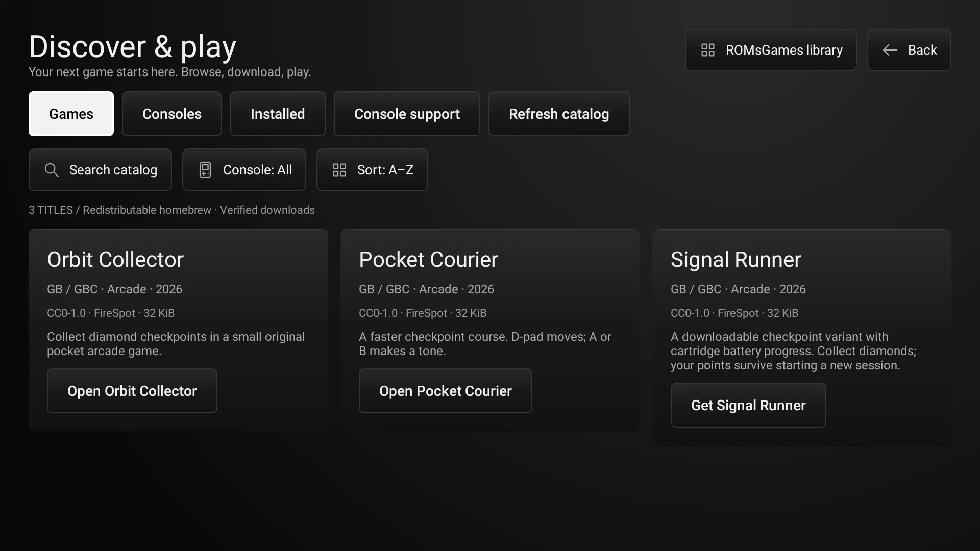Refresh the catalog

pyautogui.click(x=559, y=114)
